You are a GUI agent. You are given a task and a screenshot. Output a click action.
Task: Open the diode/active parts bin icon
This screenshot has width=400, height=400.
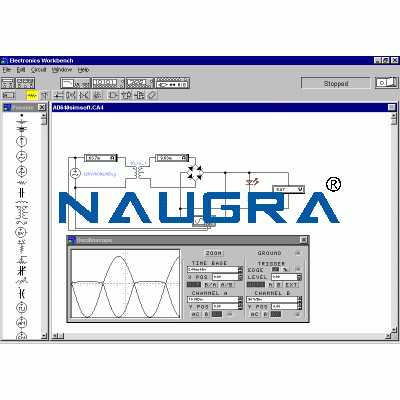pyautogui.click(x=45, y=95)
